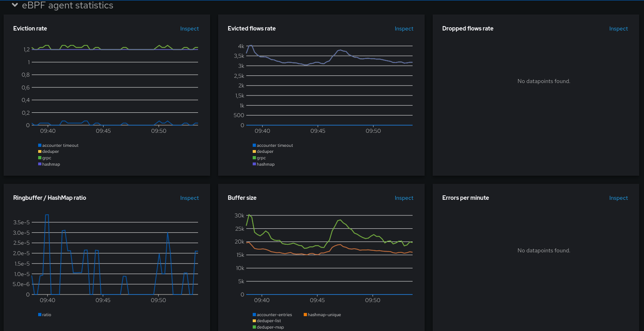This screenshot has height=331, width=644.
Task: Click 'No datapoints found.' in Dropped flows rate
Action: pyautogui.click(x=544, y=81)
